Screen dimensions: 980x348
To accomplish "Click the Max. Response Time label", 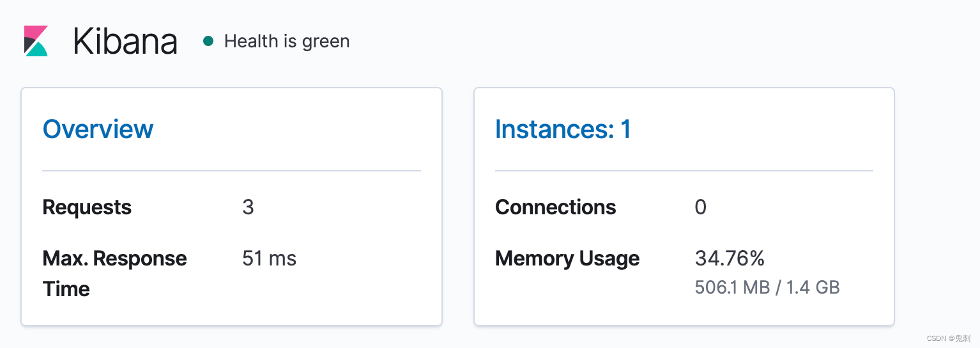I will tap(114, 273).
